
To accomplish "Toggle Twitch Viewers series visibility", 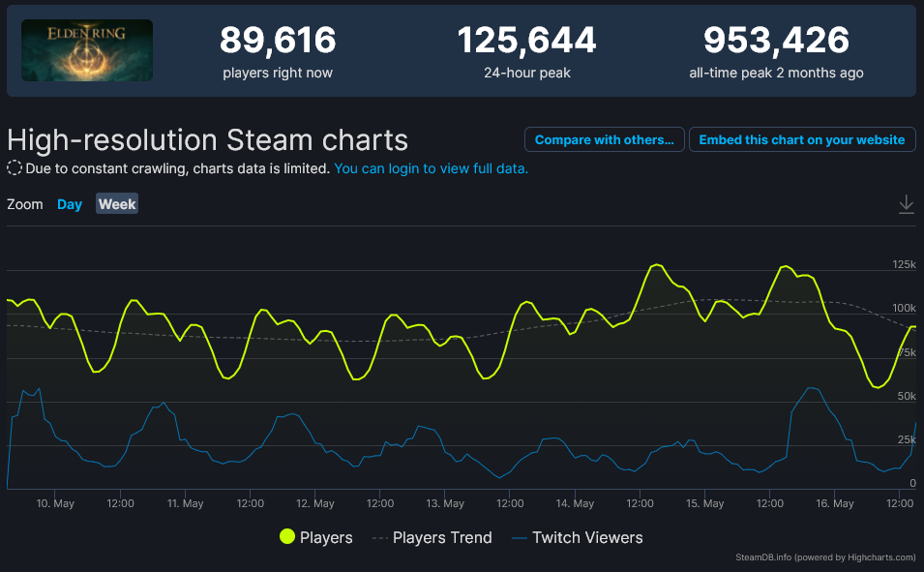I will pyautogui.click(x=586, y=537).
